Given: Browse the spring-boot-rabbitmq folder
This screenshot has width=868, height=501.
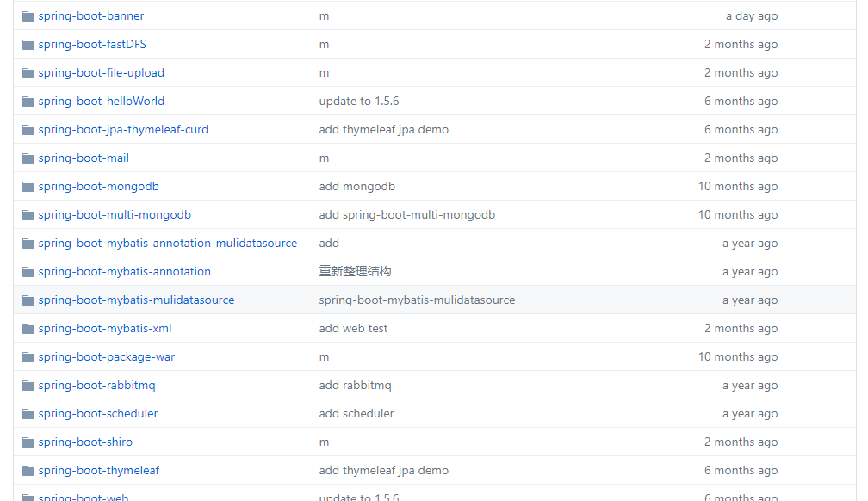Looking at the screenshot, I should [x=96, y=386].
